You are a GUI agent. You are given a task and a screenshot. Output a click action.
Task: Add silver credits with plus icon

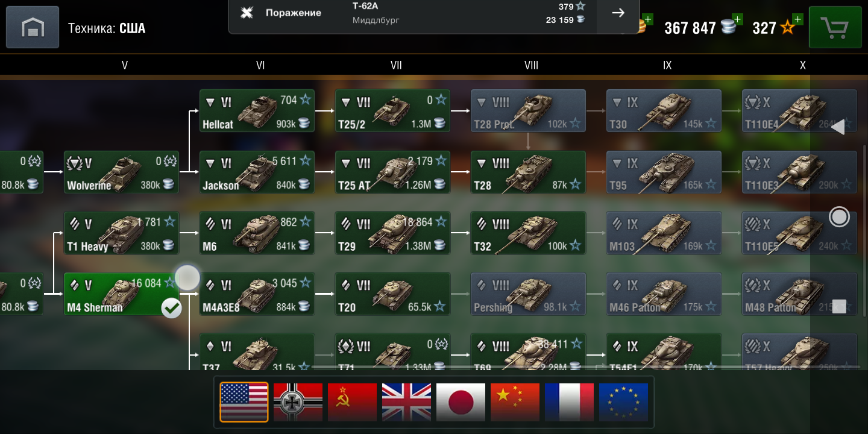pos(737,19)
